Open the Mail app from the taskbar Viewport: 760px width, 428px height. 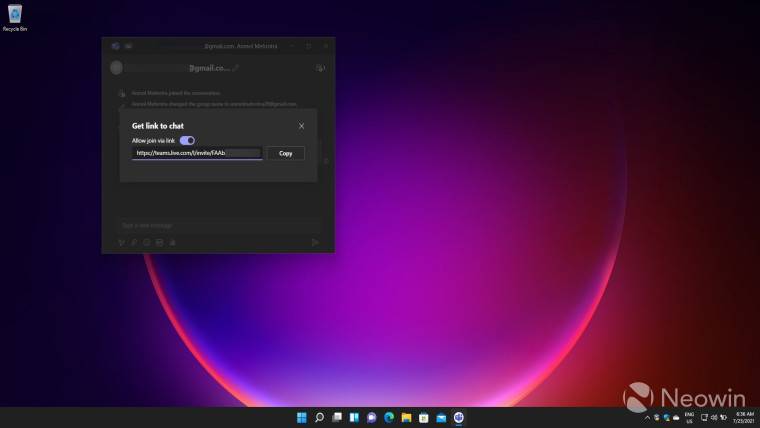[441, 417]
